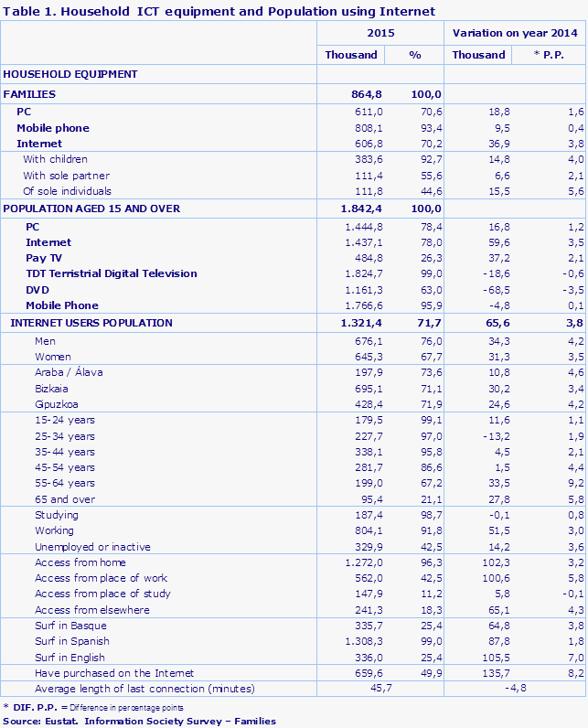Click the 'Bizkaia' row label
This screenshot has height=728, width=588.
coord(51,389)
